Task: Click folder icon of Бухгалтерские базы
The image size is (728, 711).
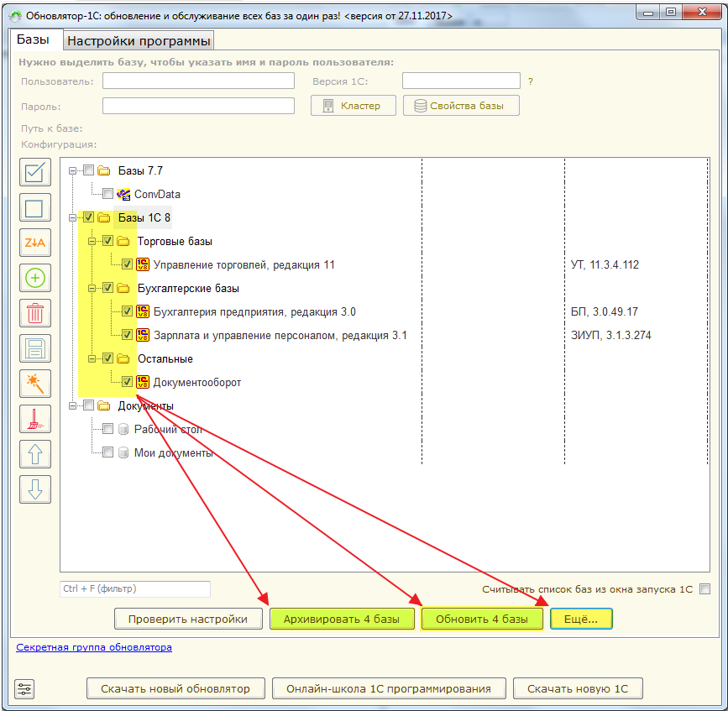Action: pos(123,288)
